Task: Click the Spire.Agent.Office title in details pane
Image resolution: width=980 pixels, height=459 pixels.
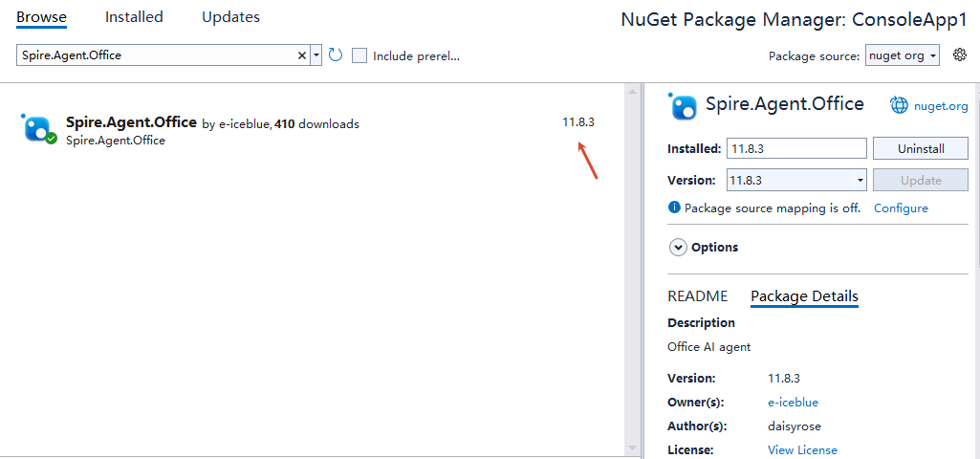Action: tap(784, 104)
